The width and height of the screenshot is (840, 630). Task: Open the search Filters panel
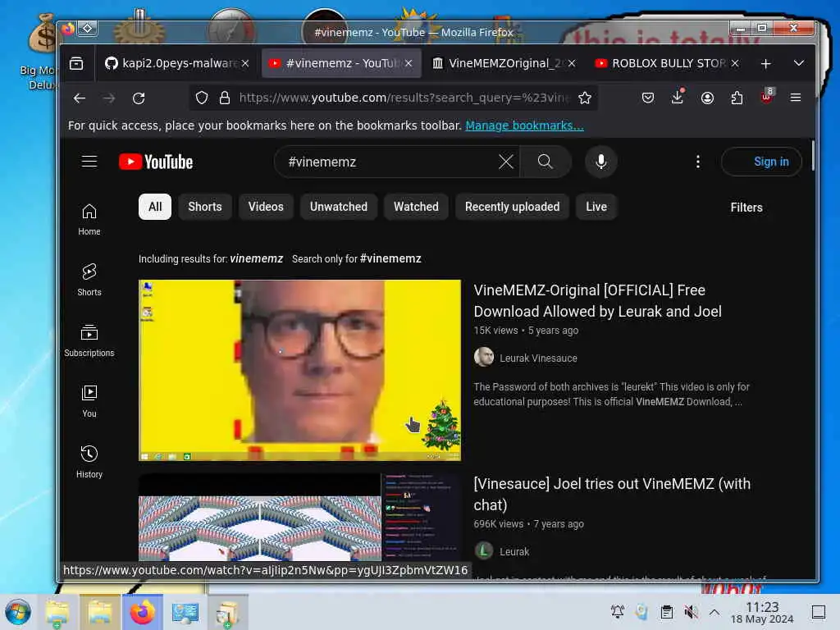pos(746,208)
